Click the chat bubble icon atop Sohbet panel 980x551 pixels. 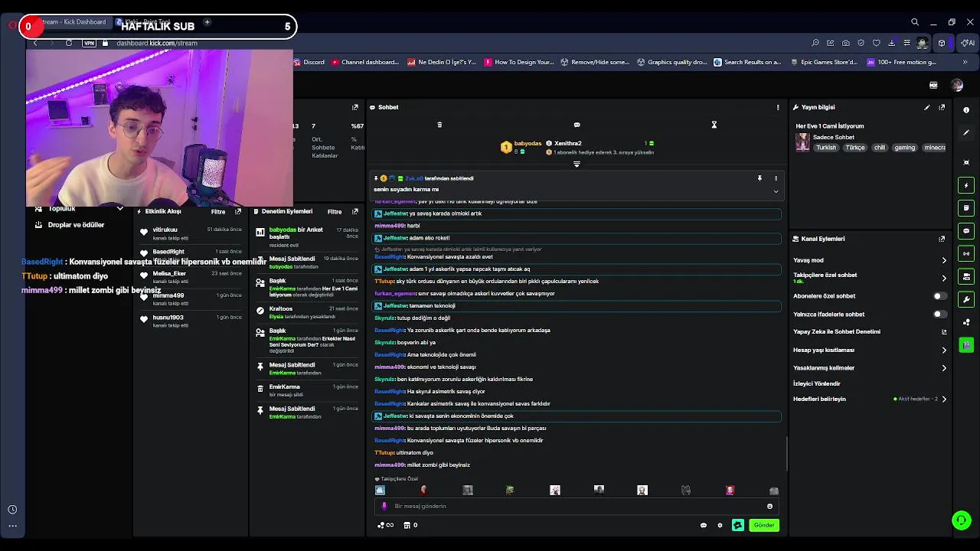coord(577,125)
